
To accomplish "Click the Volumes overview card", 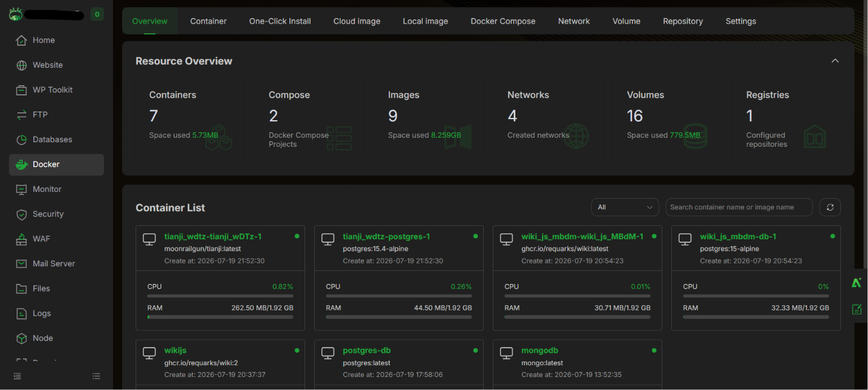I will point(667,119).
